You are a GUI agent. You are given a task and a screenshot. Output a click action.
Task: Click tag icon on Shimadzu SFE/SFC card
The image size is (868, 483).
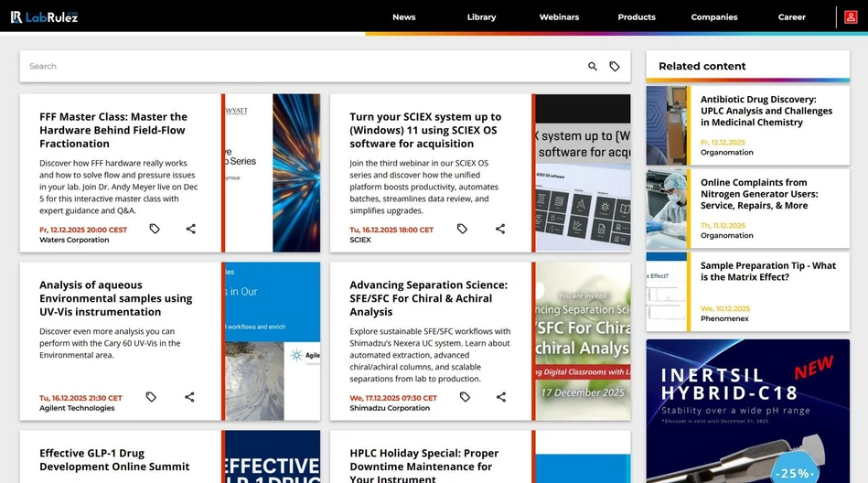point(465,397)
